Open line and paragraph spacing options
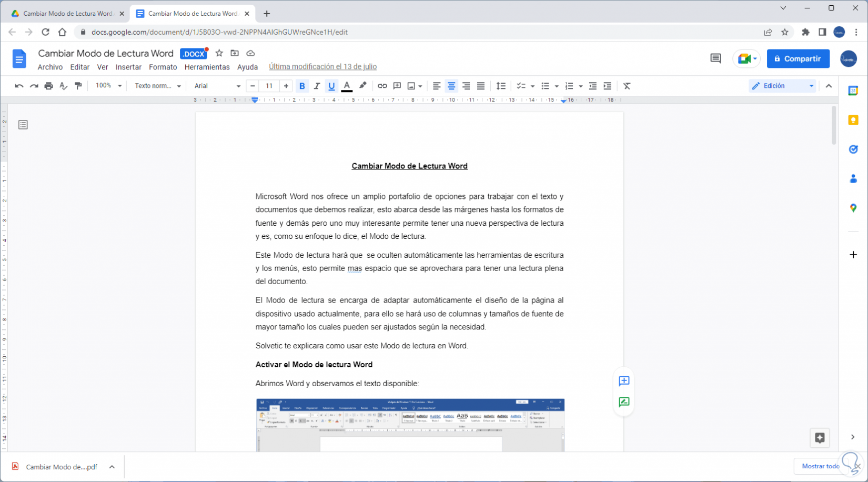This screenshot has width=868, height=482. click(x=501, y=86)
